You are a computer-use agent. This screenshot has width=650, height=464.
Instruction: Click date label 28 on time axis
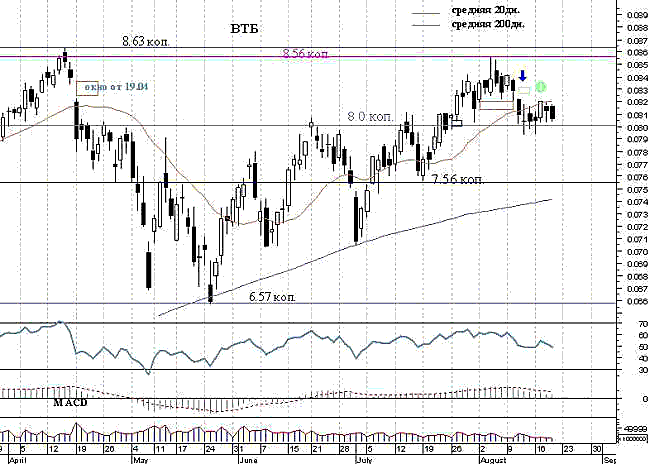coord(345,449)
